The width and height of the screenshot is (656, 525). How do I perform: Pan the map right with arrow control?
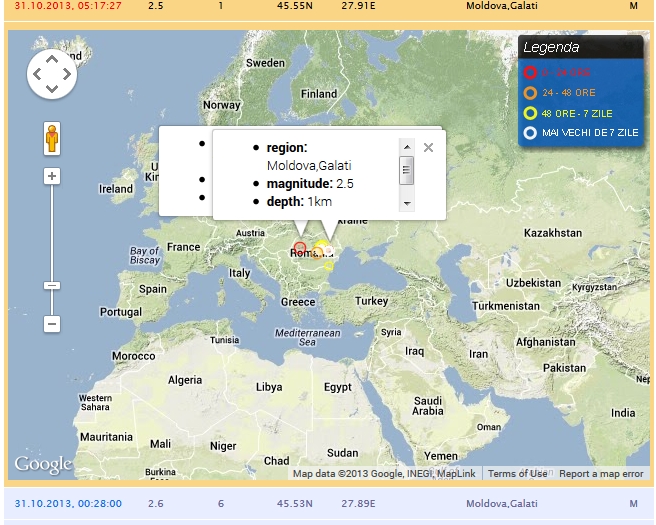[x=67, y=74]
